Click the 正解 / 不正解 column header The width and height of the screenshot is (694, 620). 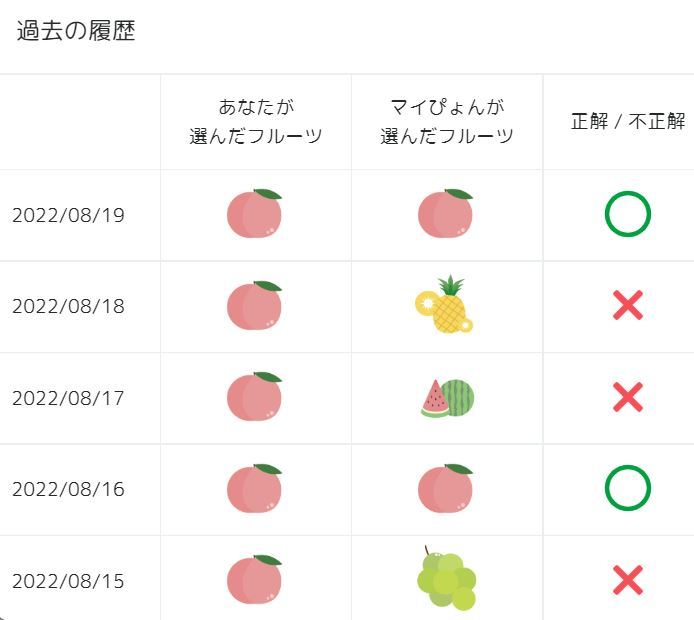point(628,121)
